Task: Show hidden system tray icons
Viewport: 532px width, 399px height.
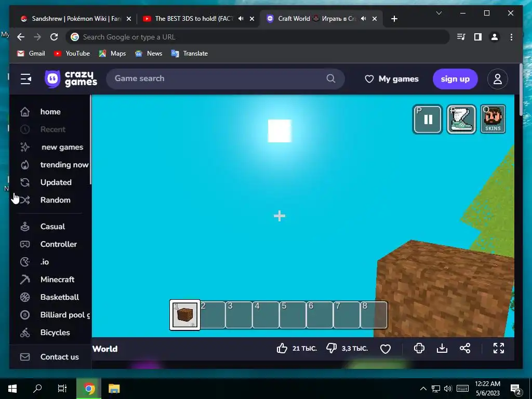Action: pos(423,389)
